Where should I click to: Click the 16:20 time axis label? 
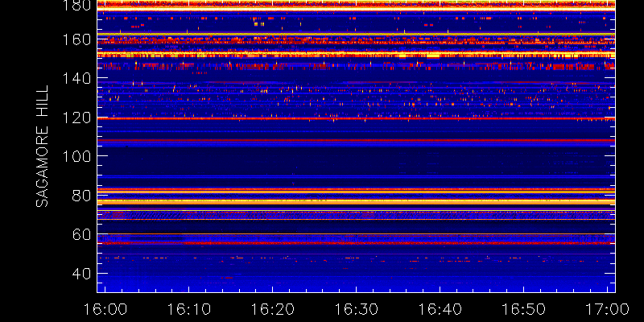(273, 309)
